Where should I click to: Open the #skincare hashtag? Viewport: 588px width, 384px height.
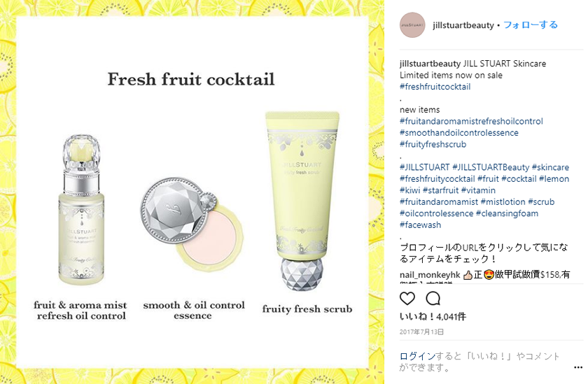(x=550, y=167)
